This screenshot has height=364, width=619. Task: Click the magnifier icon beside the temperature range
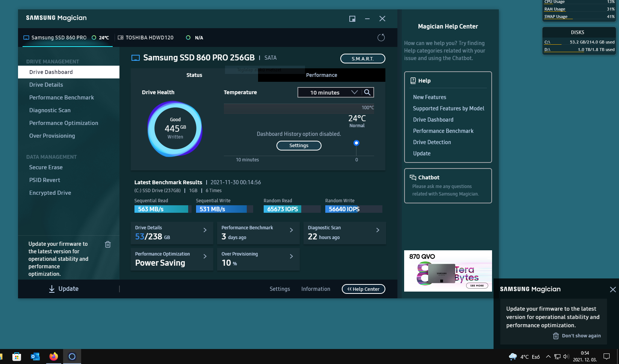click(367, 92)
